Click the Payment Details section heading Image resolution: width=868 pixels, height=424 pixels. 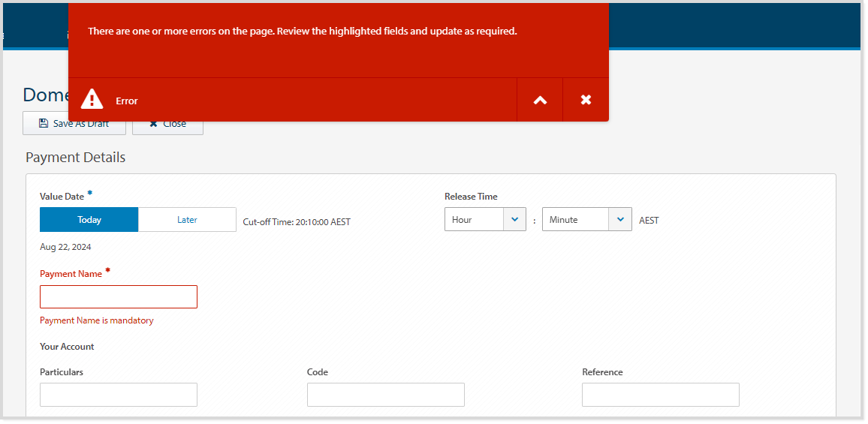(x=76, y=158)
